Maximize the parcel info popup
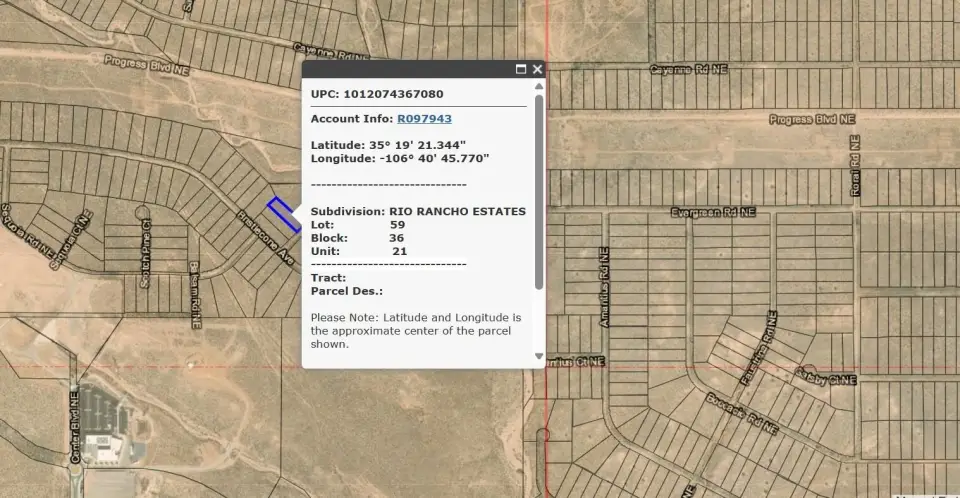The image size is (960, 498). point(521,69)
